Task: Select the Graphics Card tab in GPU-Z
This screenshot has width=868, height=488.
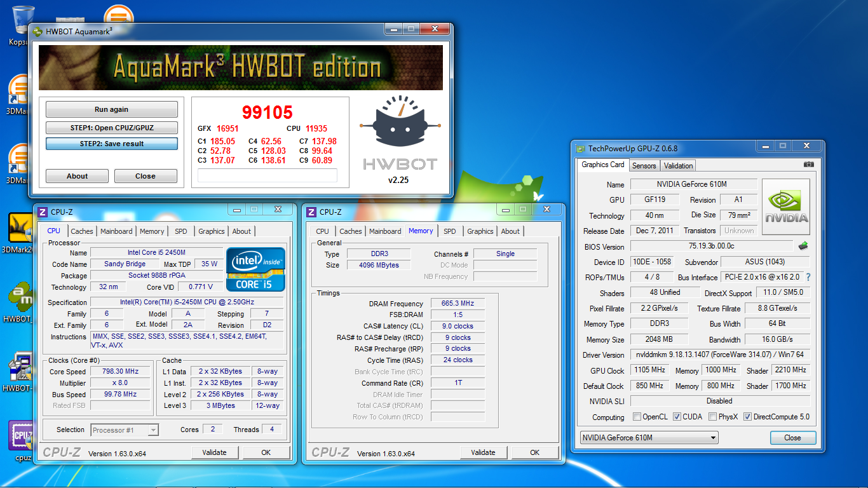Action: coord(603,165)
